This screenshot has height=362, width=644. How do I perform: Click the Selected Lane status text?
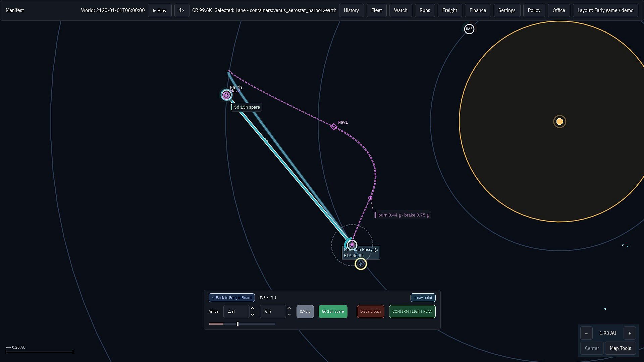[275, 10]
